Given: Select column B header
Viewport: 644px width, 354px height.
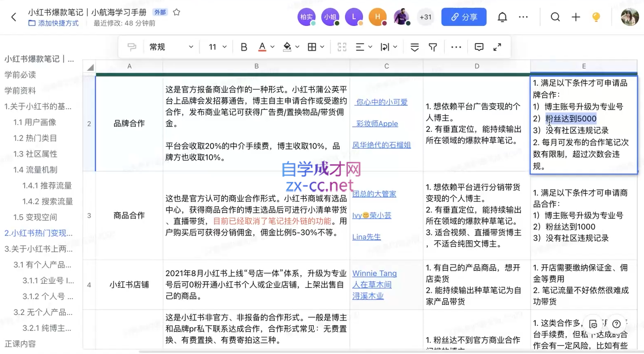Looking at the screenshot, I should pyautogui.click(x=256, y=66).
